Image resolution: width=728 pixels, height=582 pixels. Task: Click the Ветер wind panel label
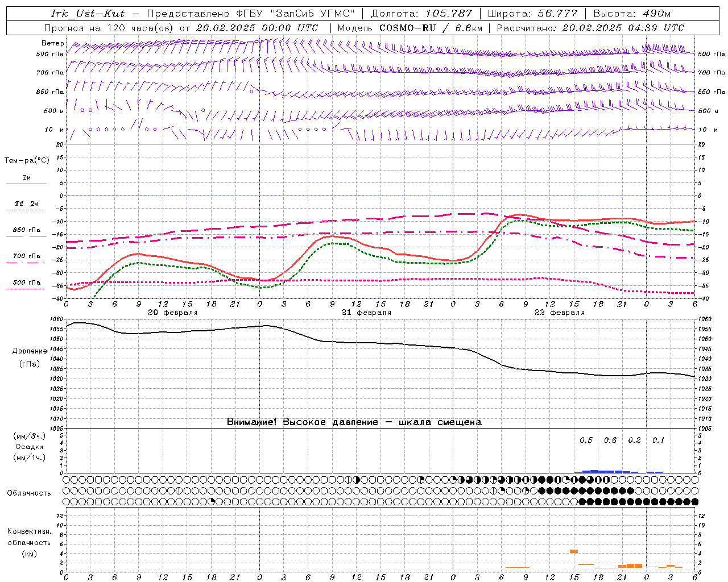click(53, 43)
